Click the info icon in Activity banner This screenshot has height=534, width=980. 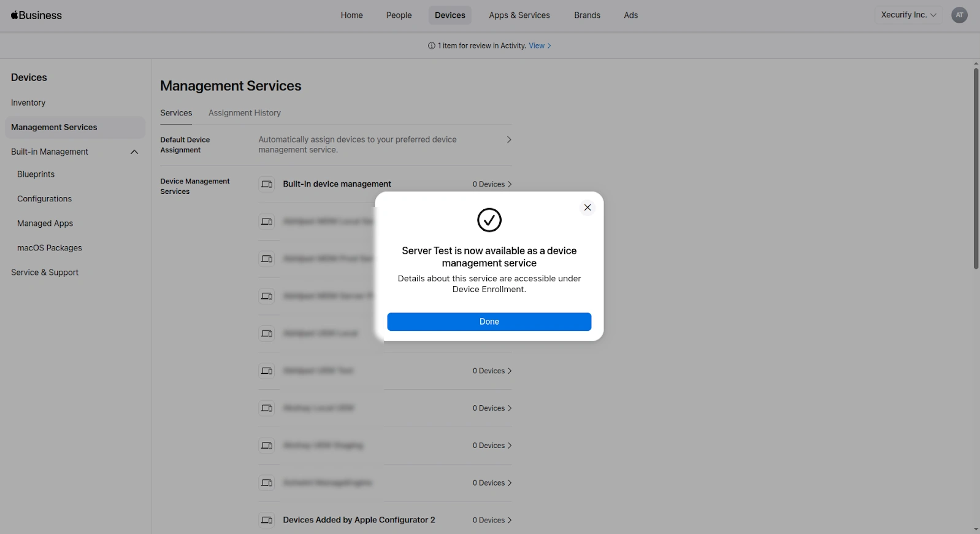[x=432, y=45]
